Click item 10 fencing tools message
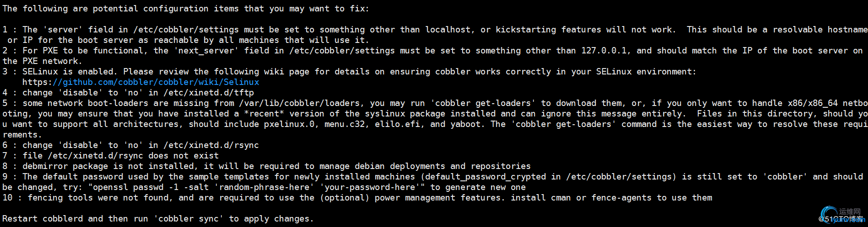Viewport: 868px width, 227px height. coord(357,198)
